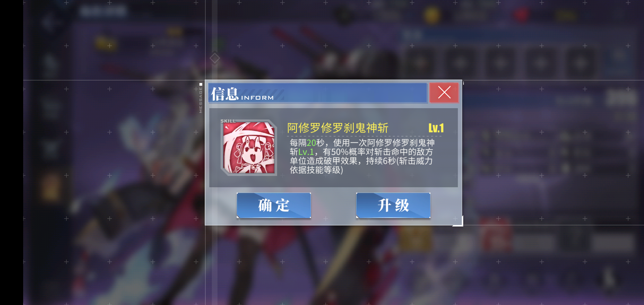Tap the third blurred equipment slot
The image size is (644, 305).
pyautogui.click(x=500, y=63)
